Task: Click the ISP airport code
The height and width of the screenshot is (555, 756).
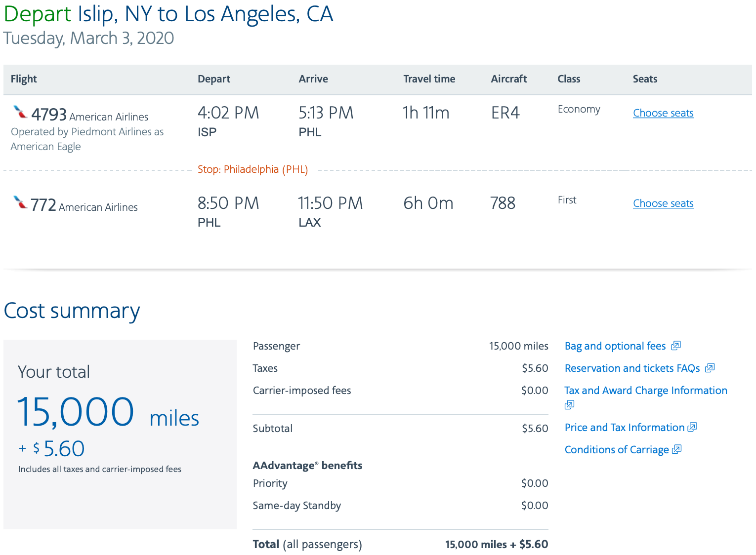Action: click(x=207, y=132)
